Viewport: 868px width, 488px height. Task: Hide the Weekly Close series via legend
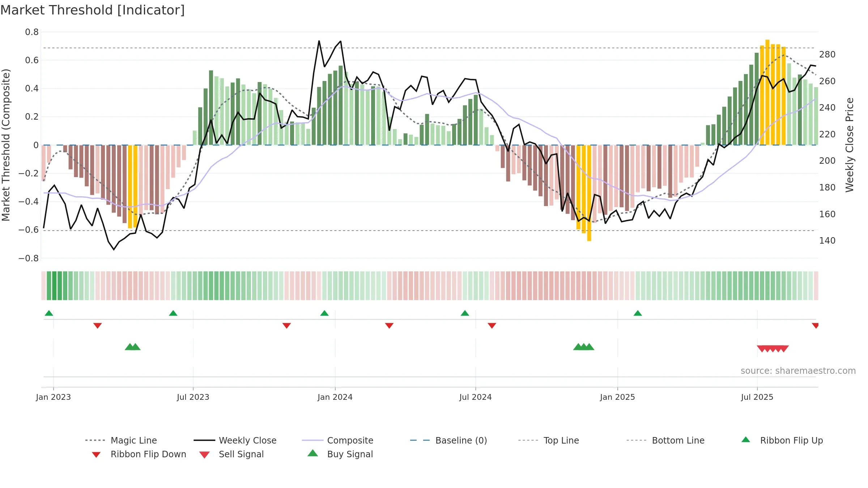[235, 440]
